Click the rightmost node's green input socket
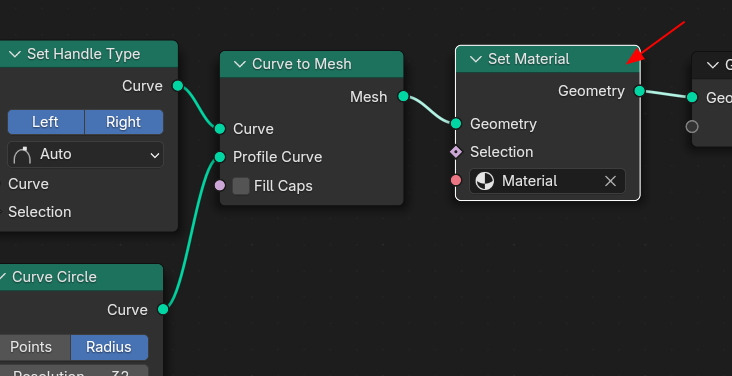Image resolution: width=732 pixels, height=376 pixels. 692,97
